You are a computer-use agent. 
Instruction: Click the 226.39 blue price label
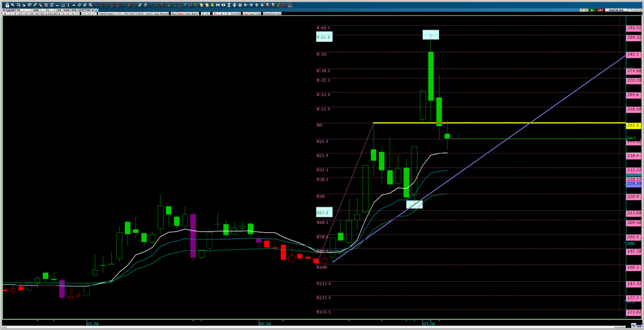point(634,184)
